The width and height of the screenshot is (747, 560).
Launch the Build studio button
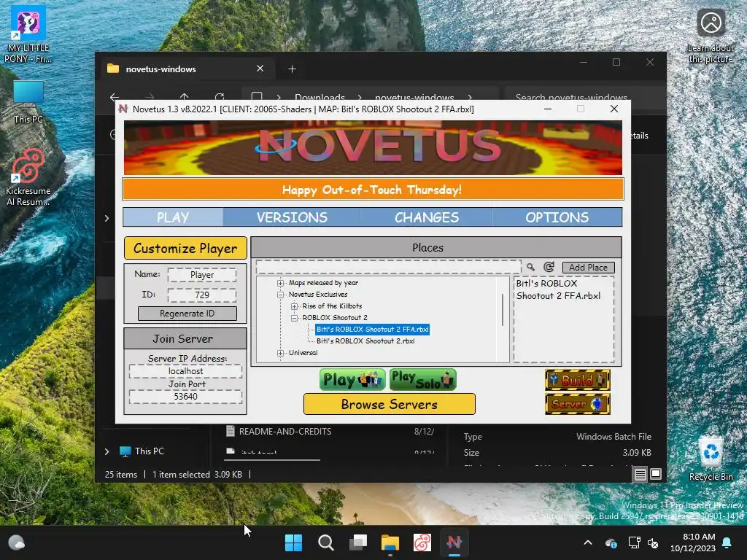pyautogui.click(x=578, y=380)
